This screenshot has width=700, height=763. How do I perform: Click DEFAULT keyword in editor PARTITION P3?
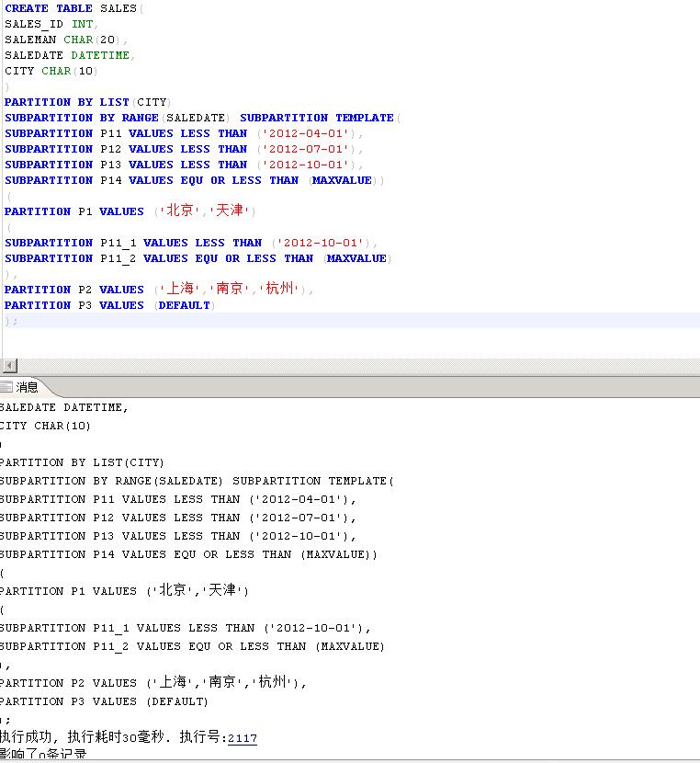click(x=185, y=305)
